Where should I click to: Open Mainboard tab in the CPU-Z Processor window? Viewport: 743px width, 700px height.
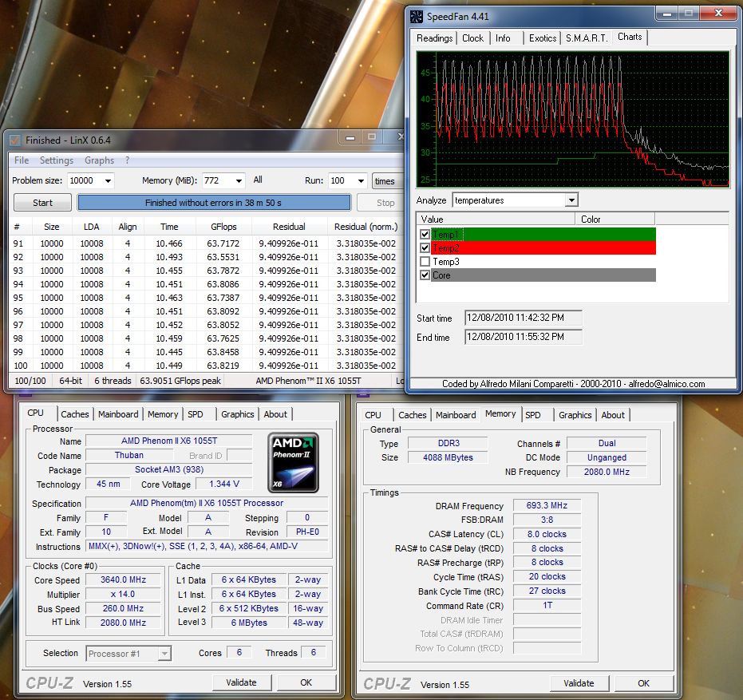[118, 414]
